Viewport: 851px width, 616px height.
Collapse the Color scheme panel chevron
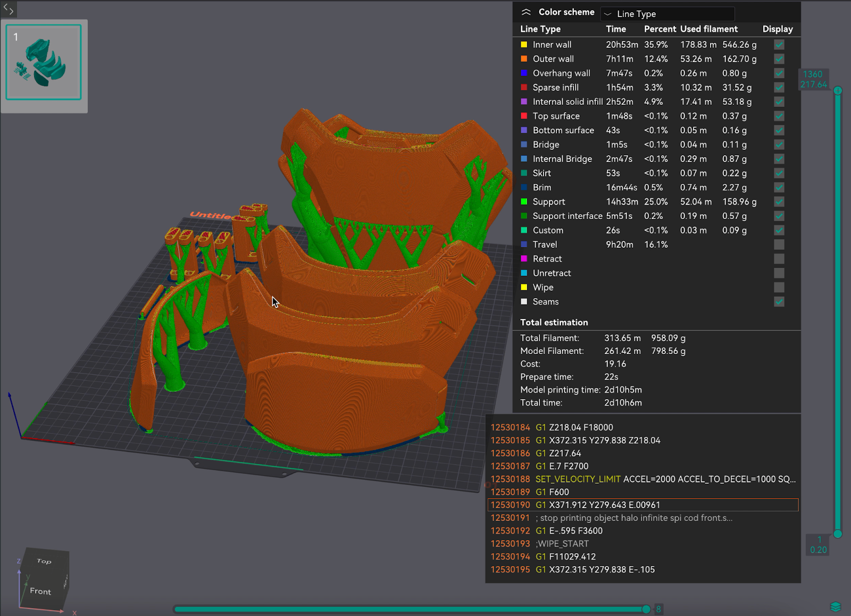click(x=526, y=12)
